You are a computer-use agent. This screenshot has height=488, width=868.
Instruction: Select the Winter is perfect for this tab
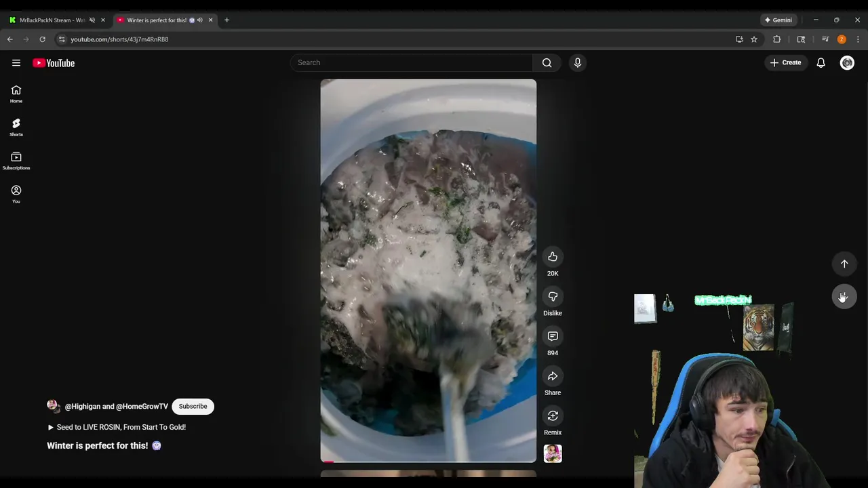coord(156,20)
